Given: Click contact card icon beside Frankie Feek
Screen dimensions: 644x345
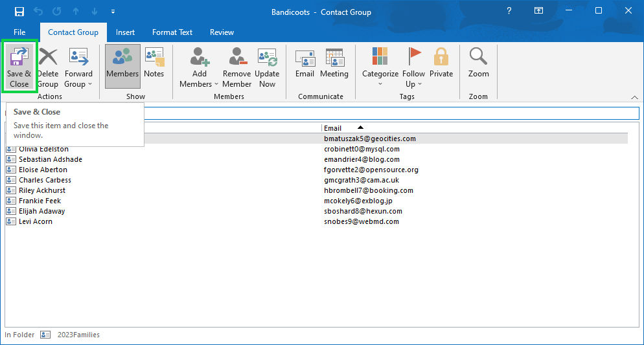Looking at the screenshot, I should click(11, 201).
